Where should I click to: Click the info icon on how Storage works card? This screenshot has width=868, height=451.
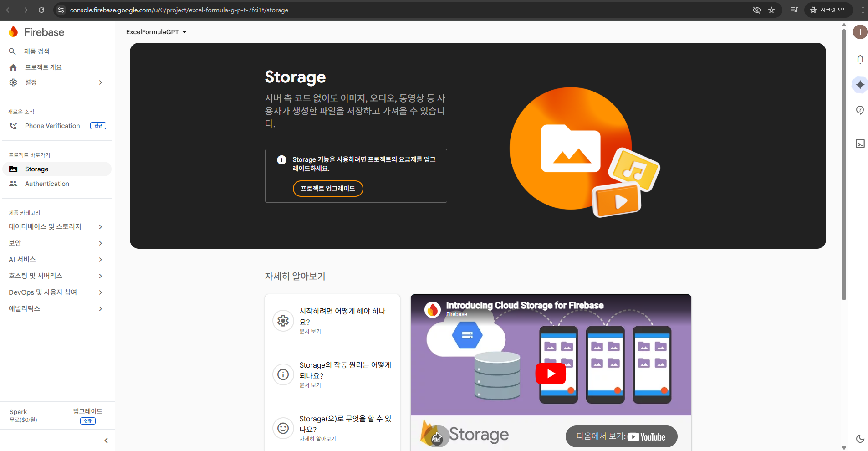pos(283,374)
